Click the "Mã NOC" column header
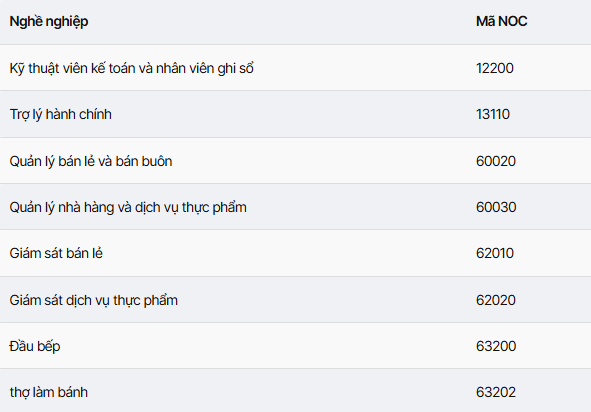 point(501,21)
